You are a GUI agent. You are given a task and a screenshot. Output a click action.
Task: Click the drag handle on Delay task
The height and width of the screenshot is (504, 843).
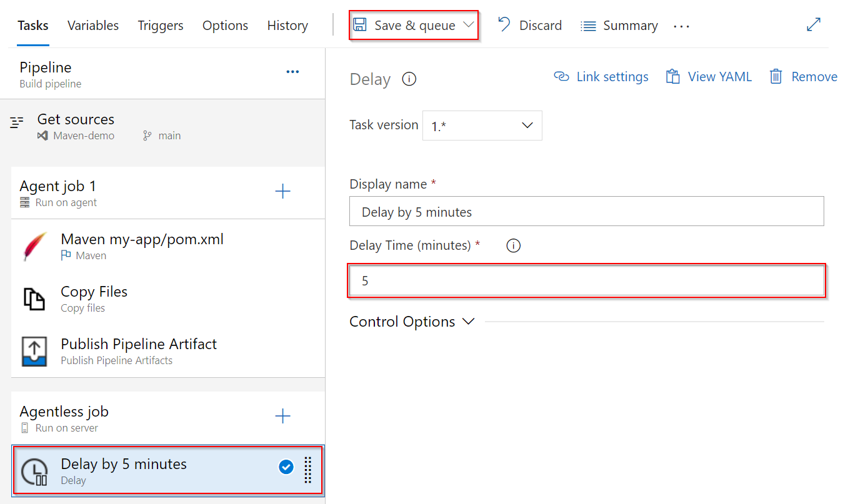(x=307, y=470)
